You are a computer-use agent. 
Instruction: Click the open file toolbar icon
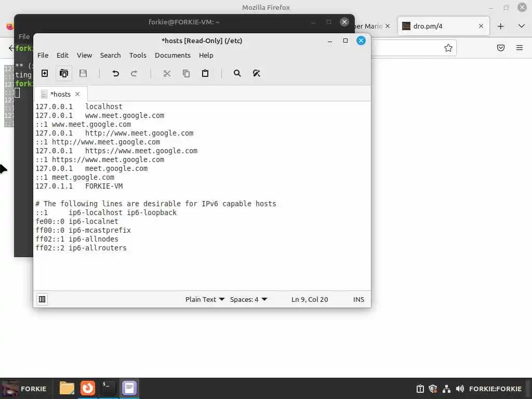click(x=64, y=73)
